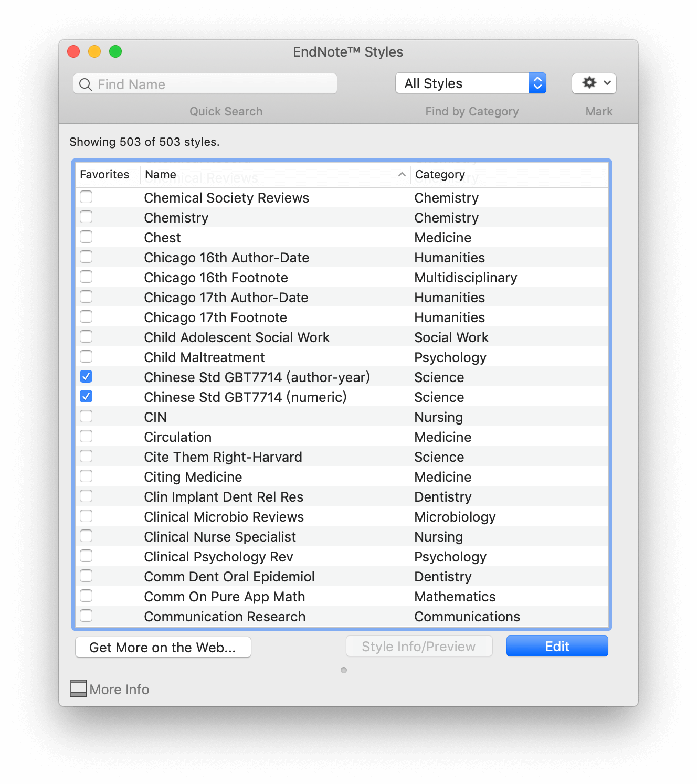Open the gear Mark options menu
The width and height of the screenshot is (697, 784).
tap(594, 83)
